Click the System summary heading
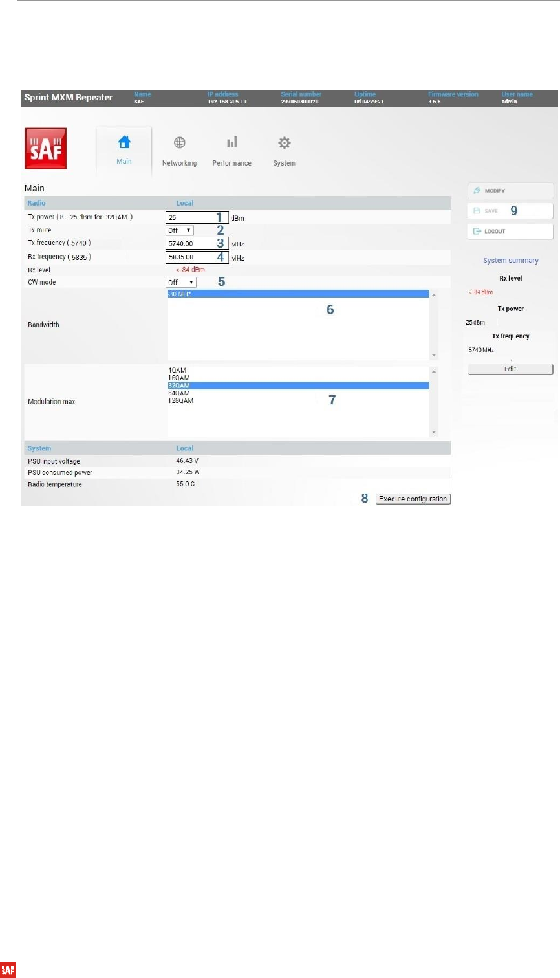 tap(511, 260)
